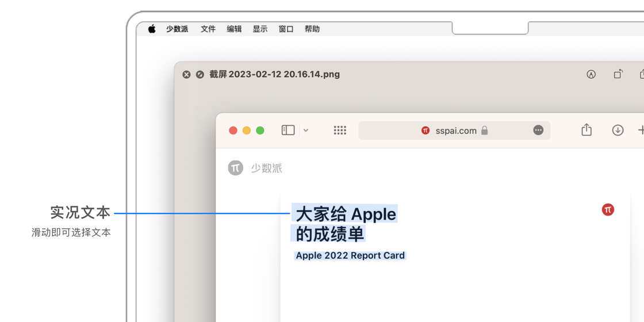This screenshot has width=644, height=322.
Task: Open the 帮助 menu
Action: [312, 29]
